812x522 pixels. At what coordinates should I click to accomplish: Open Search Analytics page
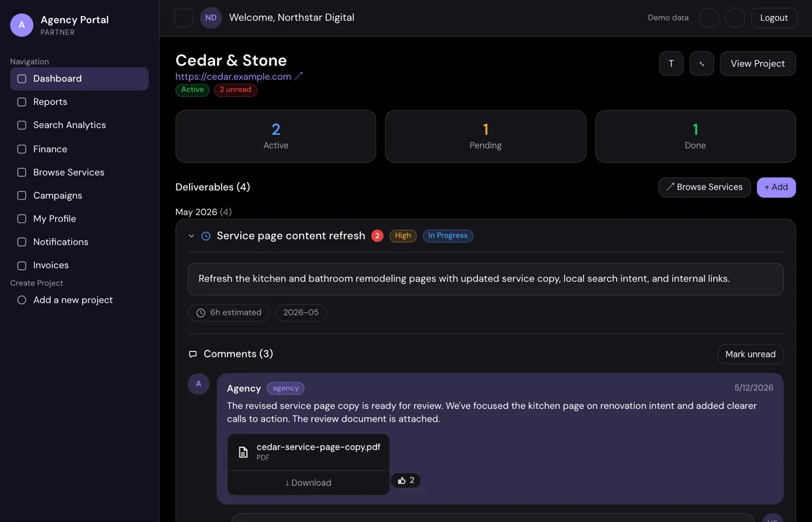[x=79, y=125]
